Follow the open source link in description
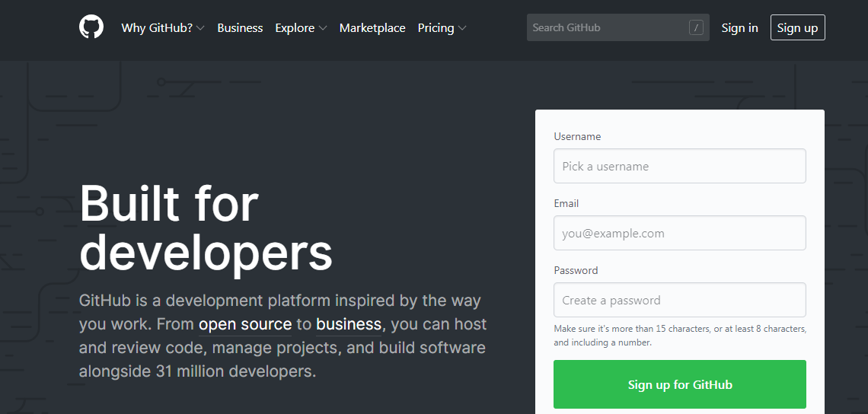This screenshot has height=414, width=868. point(245,324)
